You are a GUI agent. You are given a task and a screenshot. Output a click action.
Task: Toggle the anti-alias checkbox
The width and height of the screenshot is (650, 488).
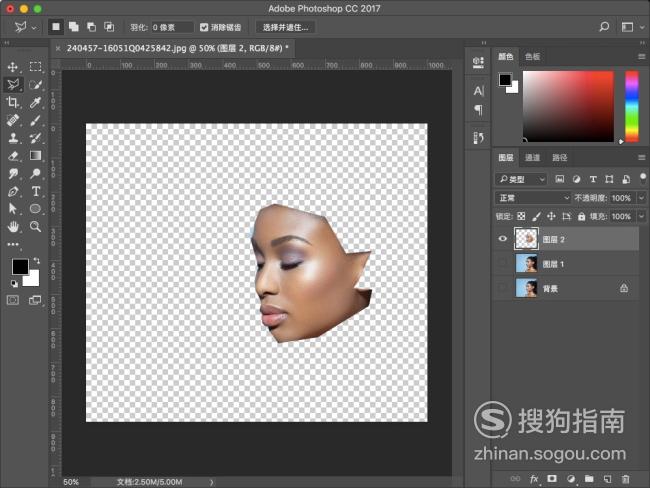coord(204,27)
